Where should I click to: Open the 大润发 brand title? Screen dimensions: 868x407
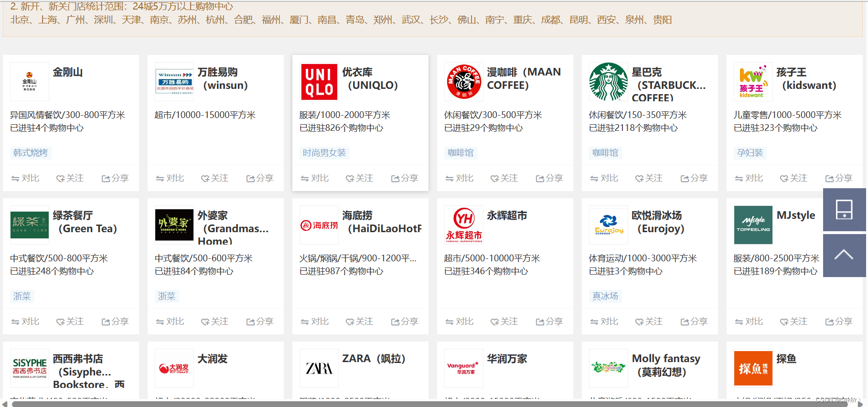(213, 359)
